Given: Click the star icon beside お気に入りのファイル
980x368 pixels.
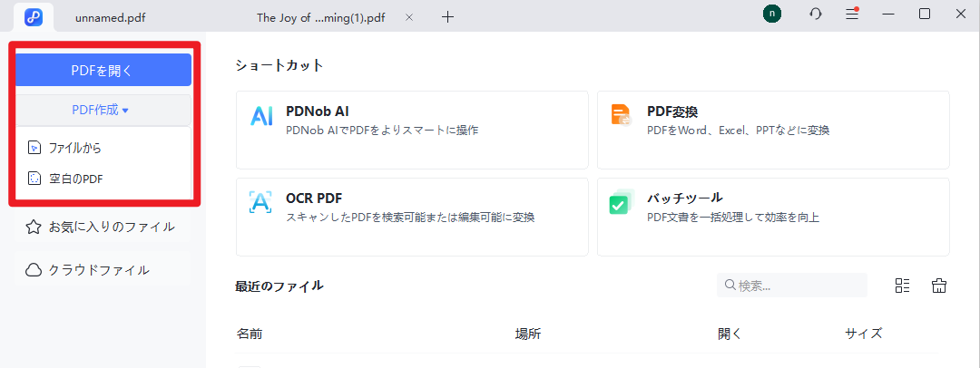Looking at the screenshot, I should pyautogui.click(x=34, y=227).
